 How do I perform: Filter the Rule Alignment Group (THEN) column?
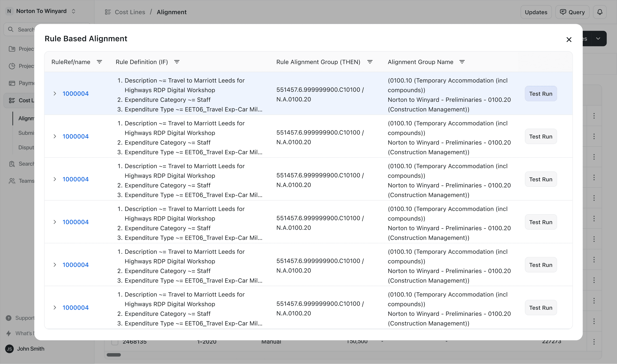(x=370, y=62)
